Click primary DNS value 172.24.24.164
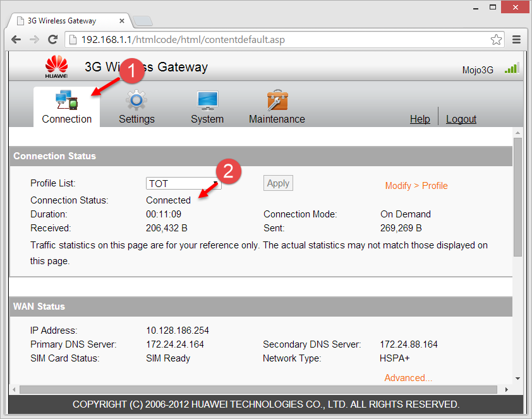The height and width of the screenshot is (419, 532). point(175,344)
